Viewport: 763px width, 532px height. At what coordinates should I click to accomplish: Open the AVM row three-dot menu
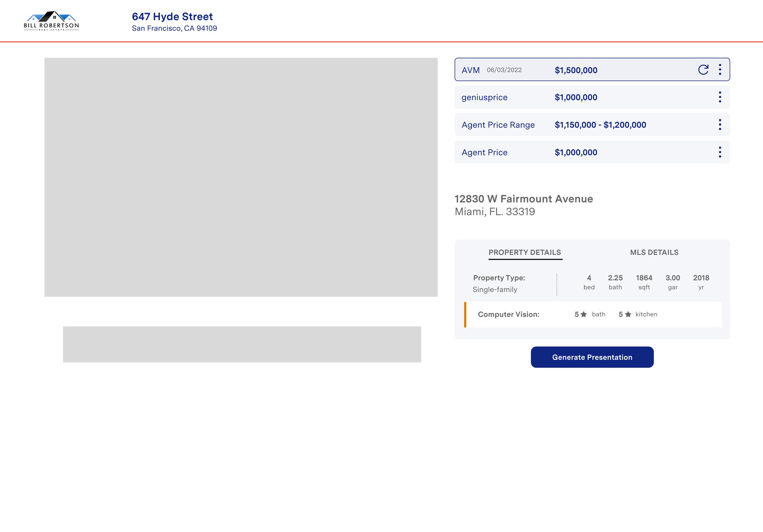coord(720,70)
